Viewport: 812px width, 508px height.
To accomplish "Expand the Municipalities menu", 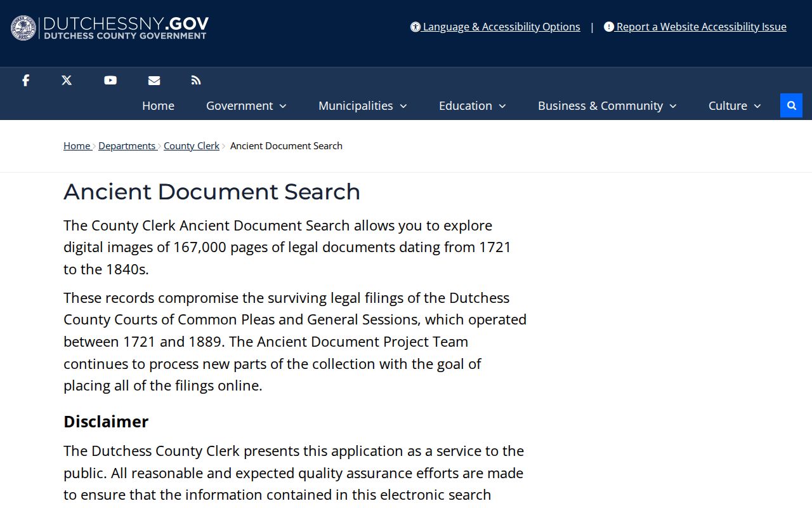I will (363, 105).
